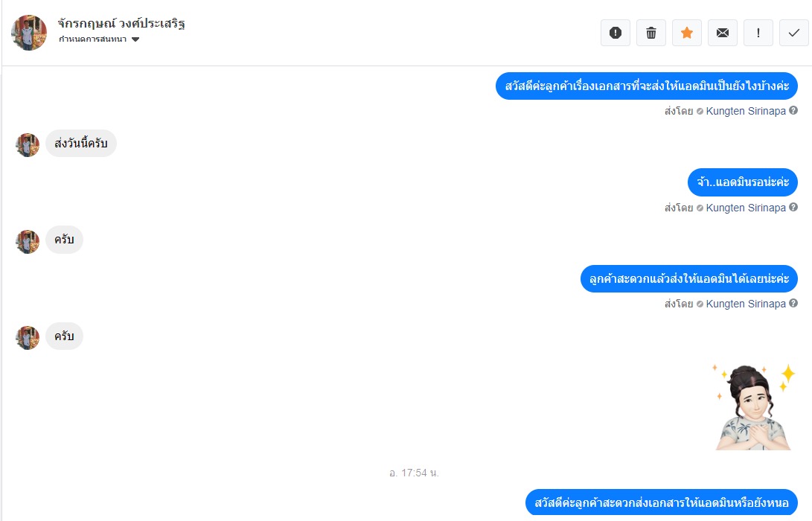This screenshot has width=812, height=521.
Task: Toggle the orange star follow-up icon
Action: point(687,33)
